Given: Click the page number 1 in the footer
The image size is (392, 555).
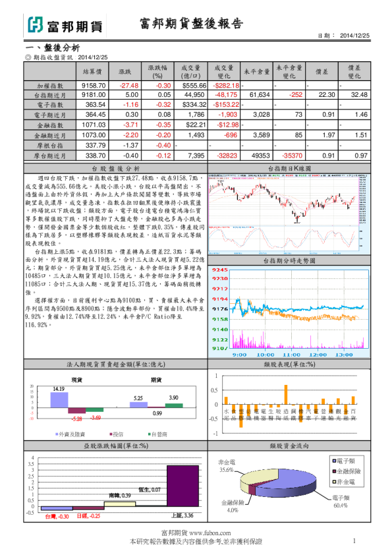Looking at the screenshot, I should coord(354,540).
